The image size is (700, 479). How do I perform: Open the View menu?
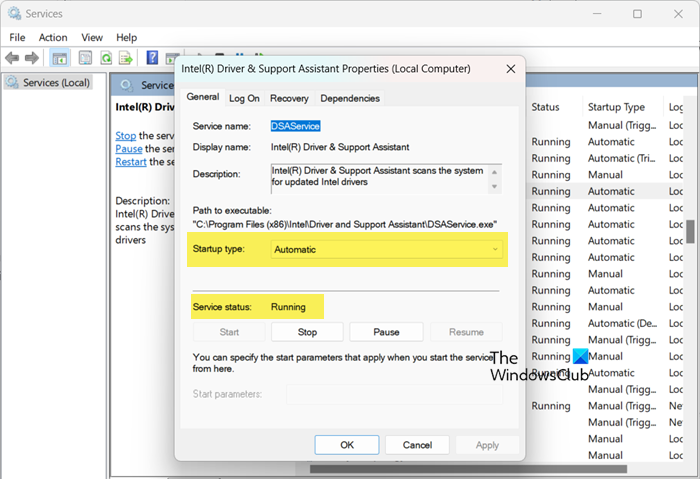pos(92,37)
